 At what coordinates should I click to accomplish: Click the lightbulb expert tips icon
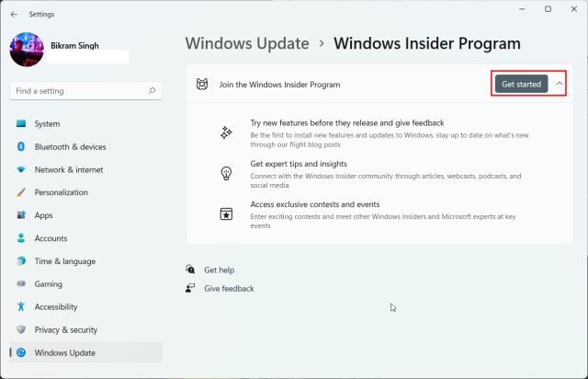(226, 173)
